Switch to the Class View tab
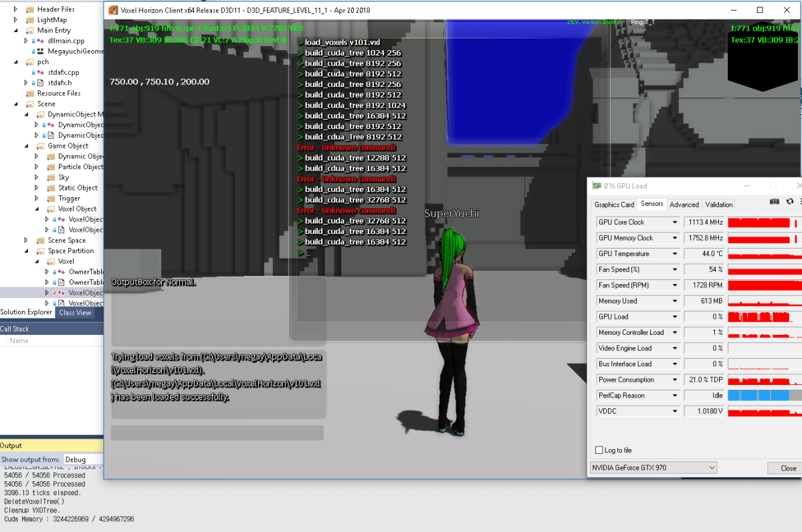Viewport: 802px width, 532px height. click(x=75, y=312)
